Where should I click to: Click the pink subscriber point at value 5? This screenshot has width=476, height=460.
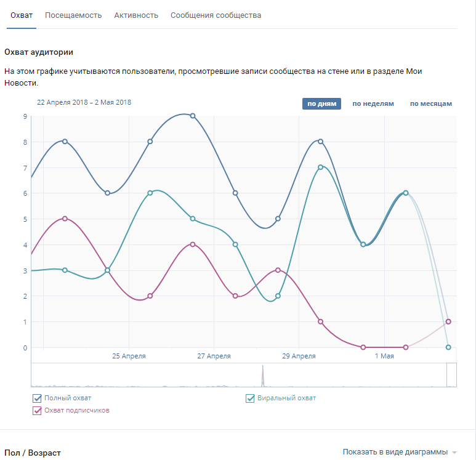click(65, 219)
